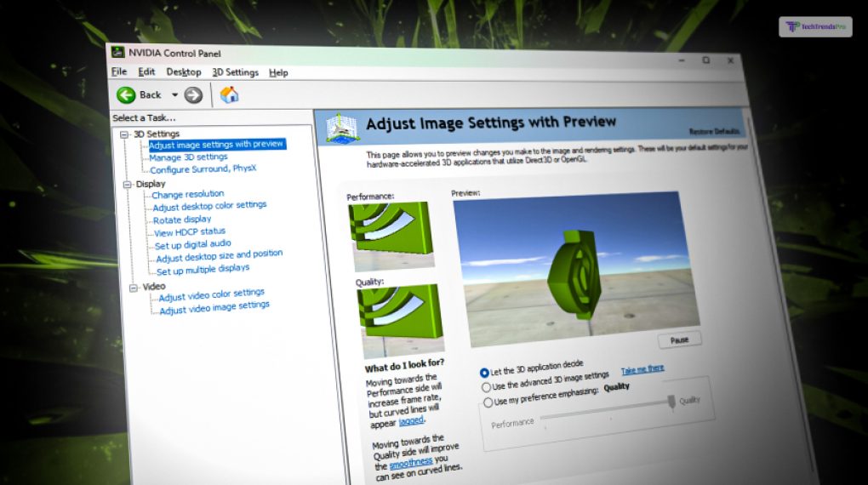The image size is (868, 485).
Task: Open the File menu
Action: click(x=119, y=71)
